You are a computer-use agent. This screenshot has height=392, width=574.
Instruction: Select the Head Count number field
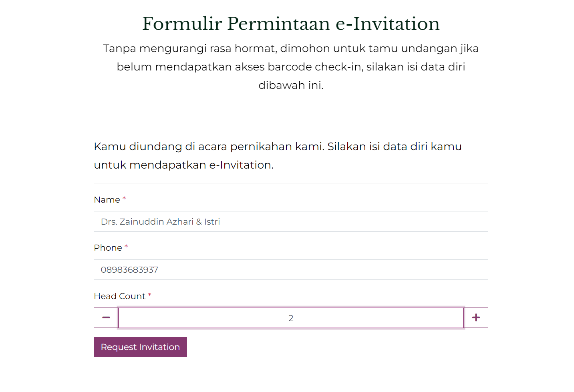pyautogui.click(x=291, y=318)
